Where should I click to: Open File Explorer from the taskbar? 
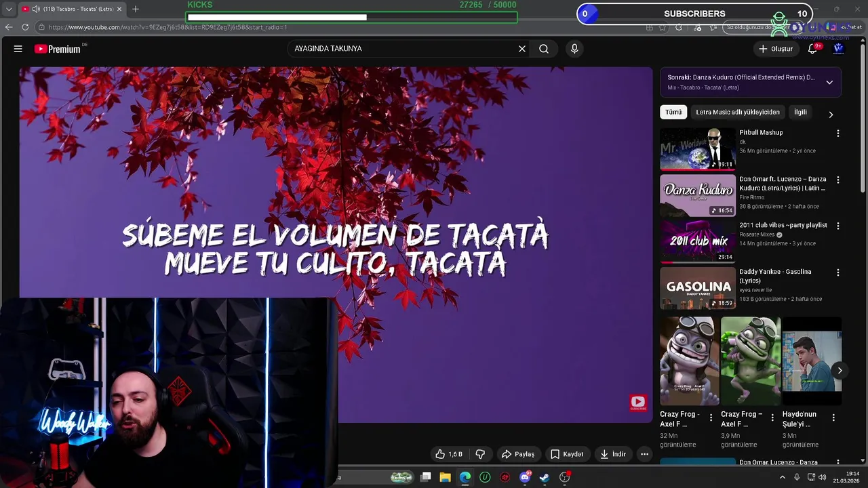click(446, 477)
